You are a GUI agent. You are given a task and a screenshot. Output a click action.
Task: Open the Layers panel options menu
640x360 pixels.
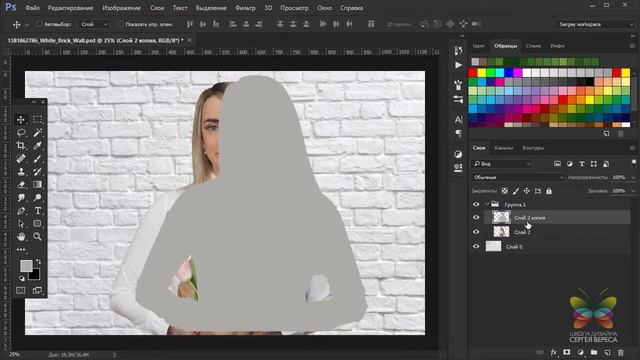(632, 148)
